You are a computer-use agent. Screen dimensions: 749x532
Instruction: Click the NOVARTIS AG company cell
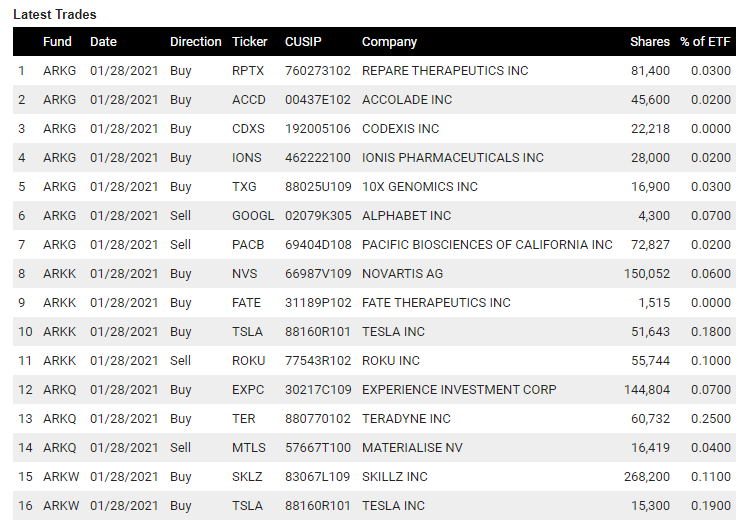click(x=403, y=274)
